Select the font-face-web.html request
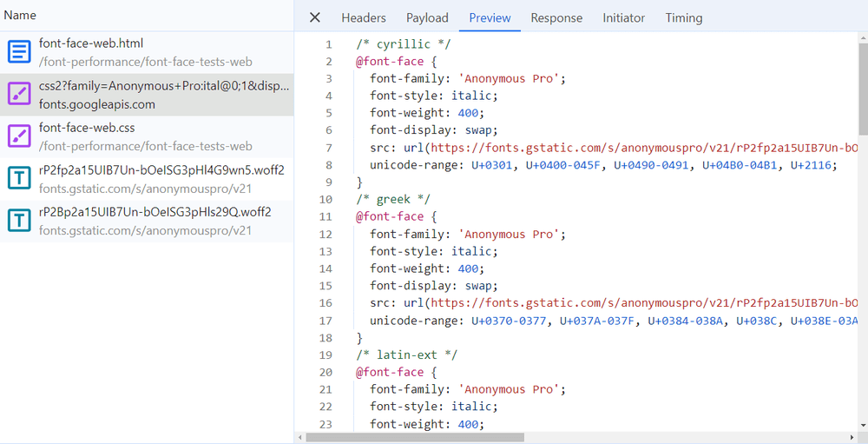The height and width of the screenshot is (444, 868). click(147, 52)
